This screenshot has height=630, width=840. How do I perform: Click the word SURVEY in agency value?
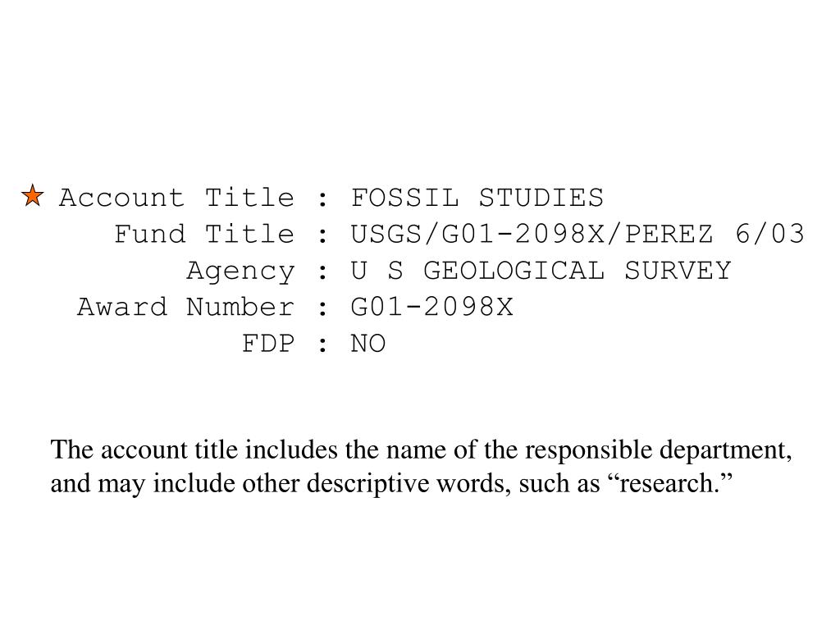click(678, 271)
